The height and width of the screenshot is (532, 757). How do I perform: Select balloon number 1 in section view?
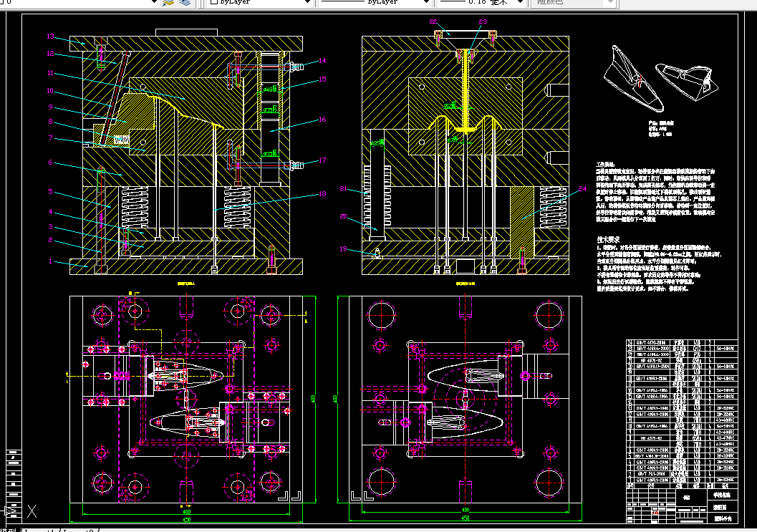pos(50,261)
